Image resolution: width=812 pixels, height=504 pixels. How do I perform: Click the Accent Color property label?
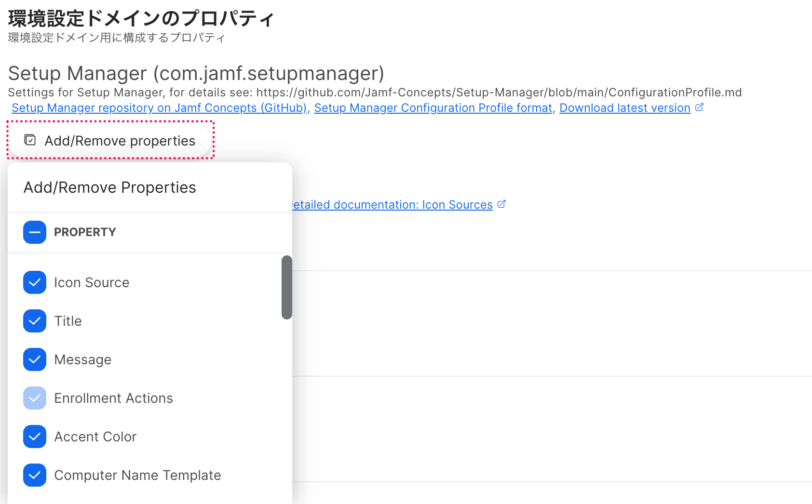click(x=95, y=437)
